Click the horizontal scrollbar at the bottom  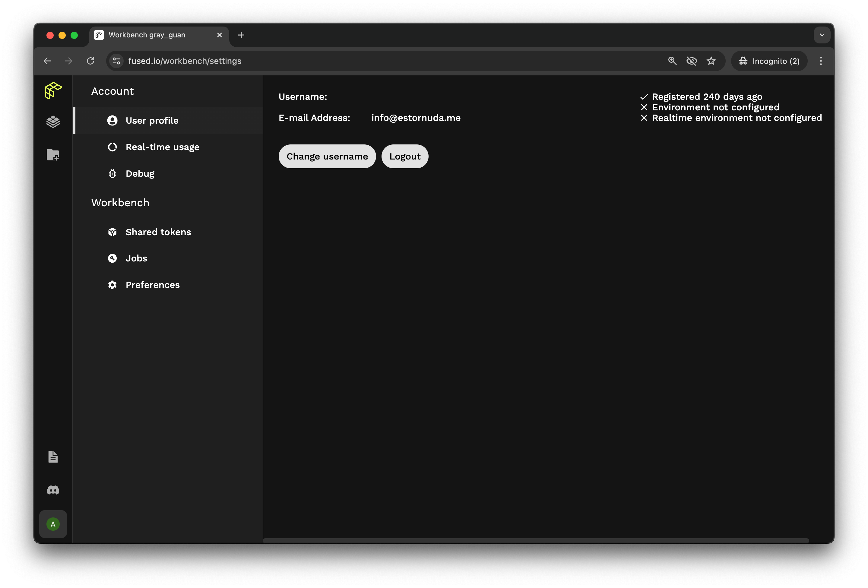tap(536, 540)
